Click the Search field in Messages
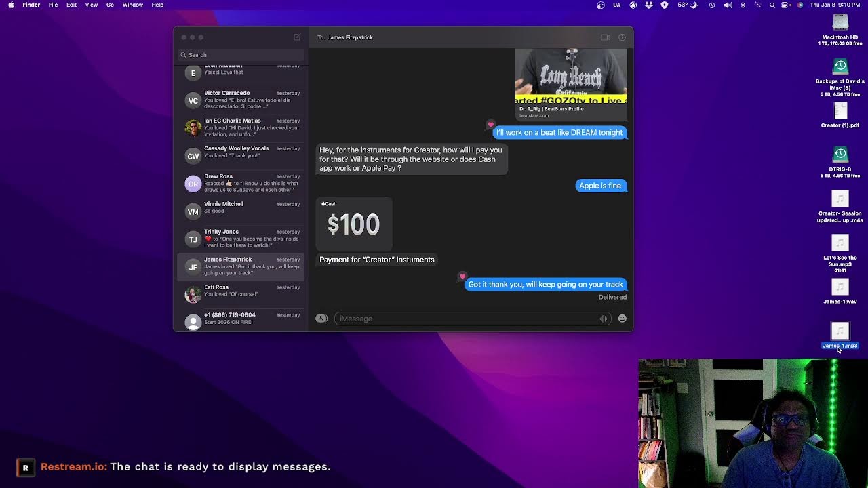The image size is (868, 488). coord(241,55)
